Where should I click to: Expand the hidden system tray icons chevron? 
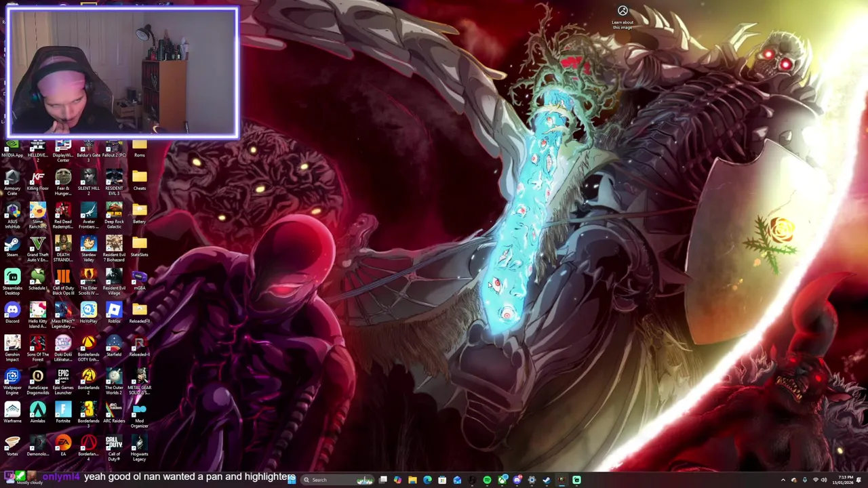coord(783,480)
